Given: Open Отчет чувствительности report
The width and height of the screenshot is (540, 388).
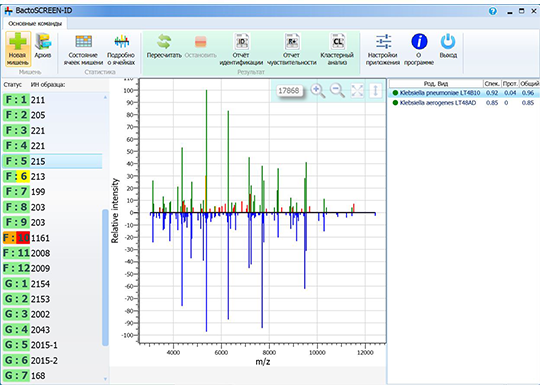Looking at the screenshot, I should point(292,49).
